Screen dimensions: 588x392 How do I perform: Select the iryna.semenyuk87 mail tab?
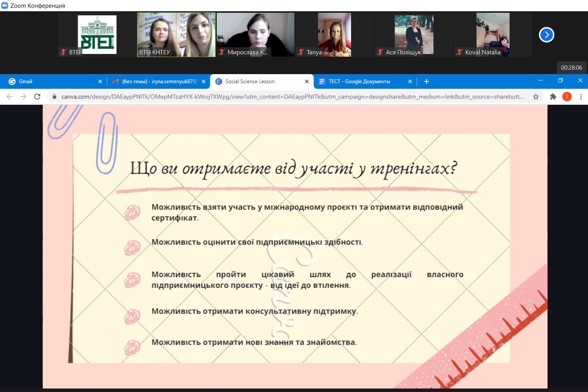click(155, 82)
